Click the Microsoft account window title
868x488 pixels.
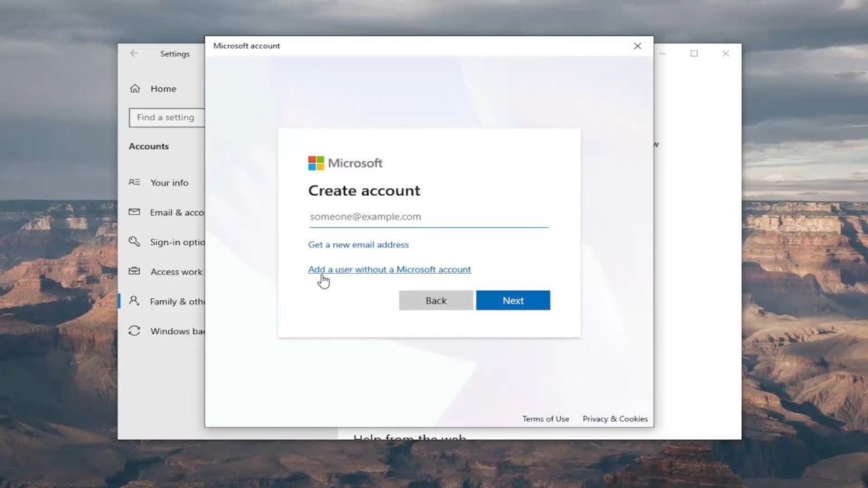247,46
